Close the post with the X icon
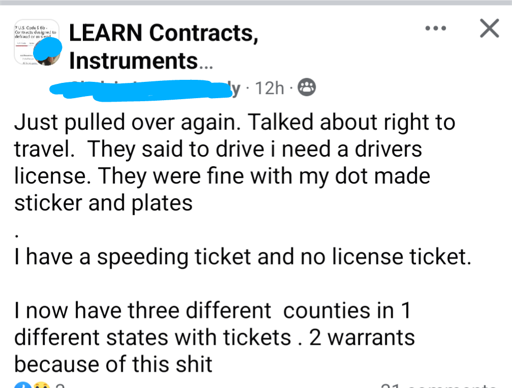Image resolution: width=512 pixels, height=388 pixels. 489,28
